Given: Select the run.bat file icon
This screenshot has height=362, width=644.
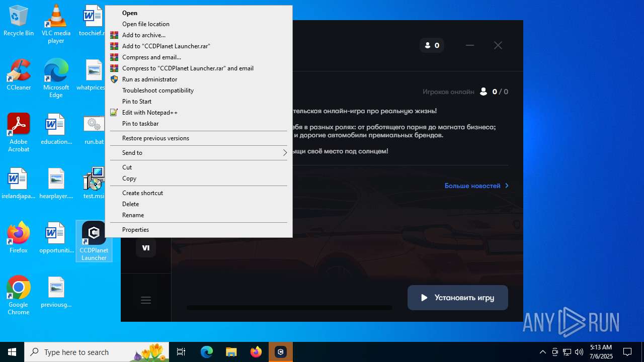Looking at the screenshot, I should pyautogui.click(x=94, y=130).
